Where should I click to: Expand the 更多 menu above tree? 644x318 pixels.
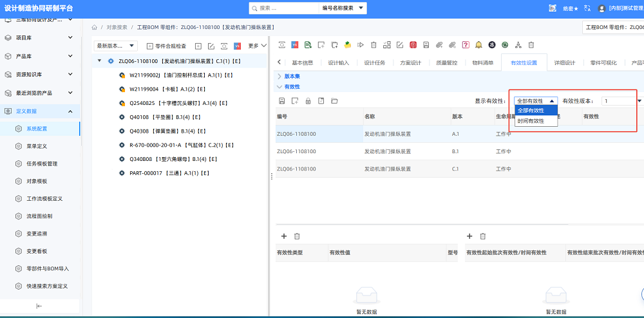(258, 46)
